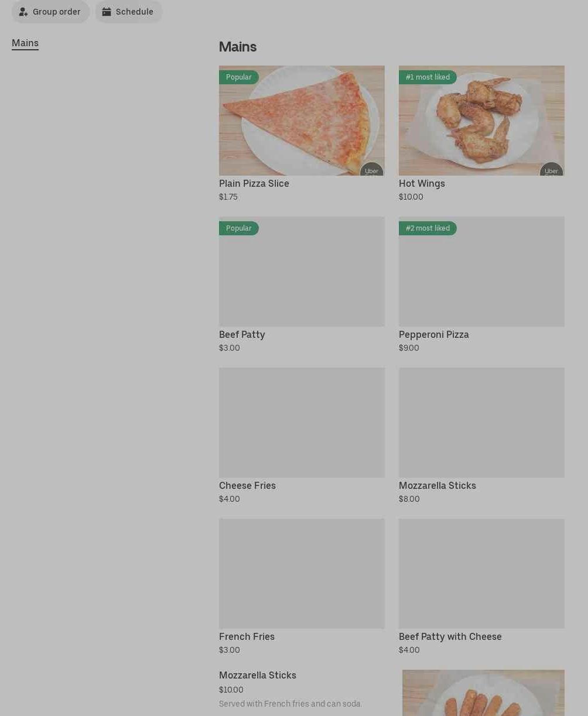The image size is (588, 716).
Task: Open Mozzarella Sticks combo with fries and soda
Action: (392, 693)
